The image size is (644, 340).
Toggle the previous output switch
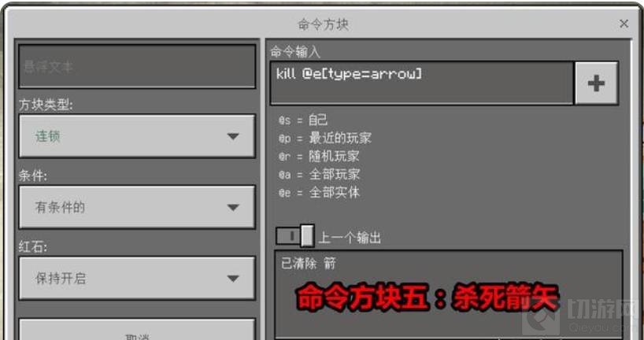[295, 236]
